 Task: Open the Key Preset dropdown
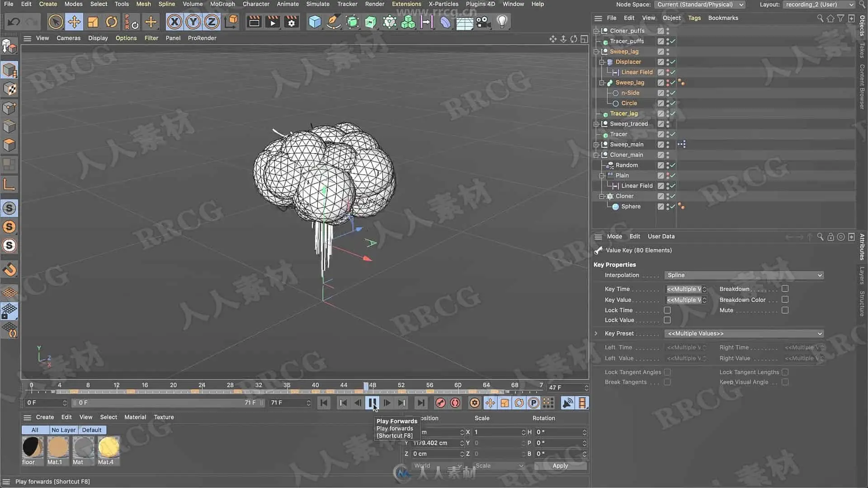[744, 333]
